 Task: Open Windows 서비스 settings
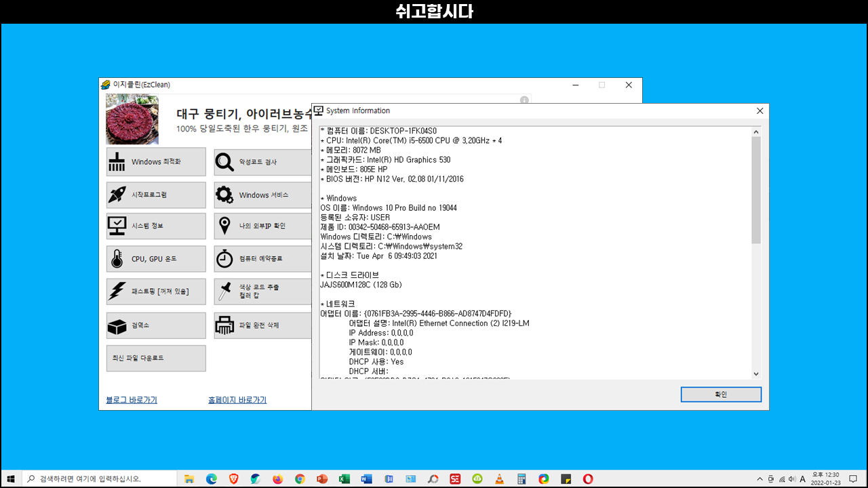(262, 195)
